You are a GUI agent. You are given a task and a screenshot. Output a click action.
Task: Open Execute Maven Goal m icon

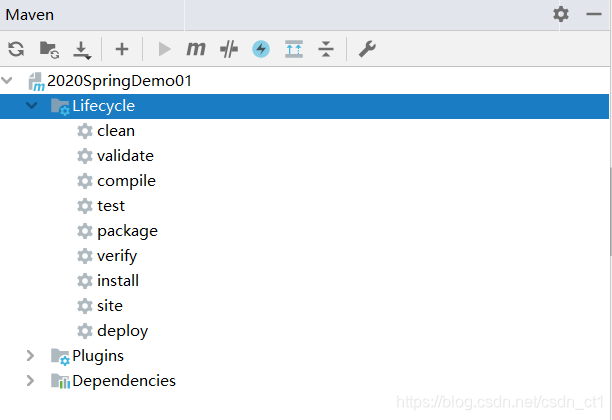click(196, 49)
